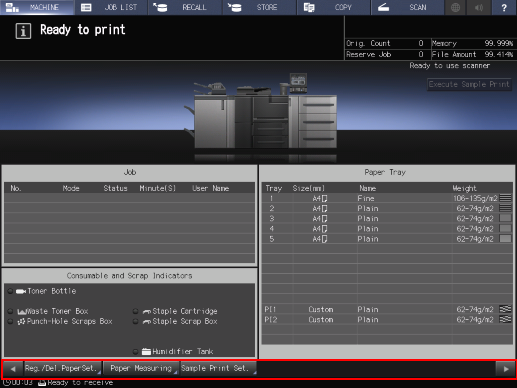Open the help question mark icon

tap(504, 7)
